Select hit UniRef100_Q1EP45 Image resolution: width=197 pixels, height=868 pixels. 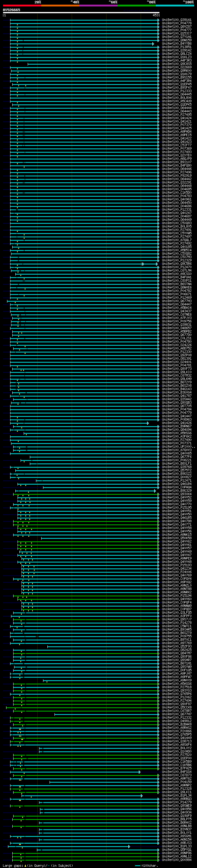177,84
